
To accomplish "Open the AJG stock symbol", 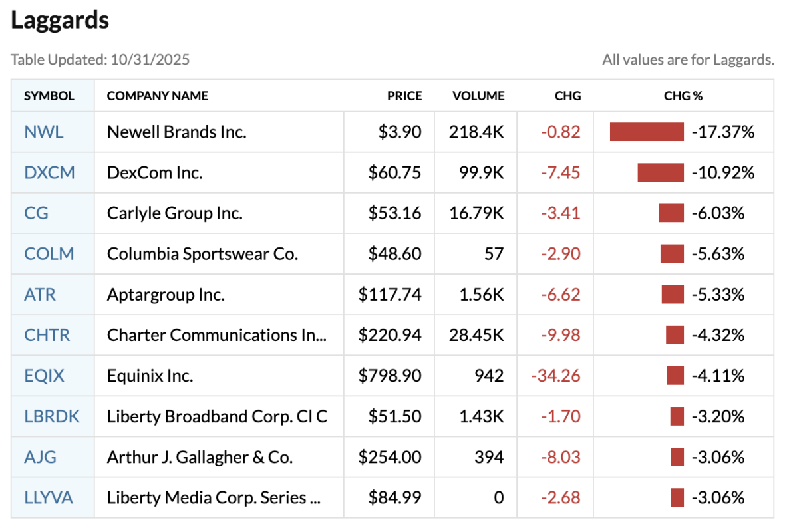I will pos(41,457).
